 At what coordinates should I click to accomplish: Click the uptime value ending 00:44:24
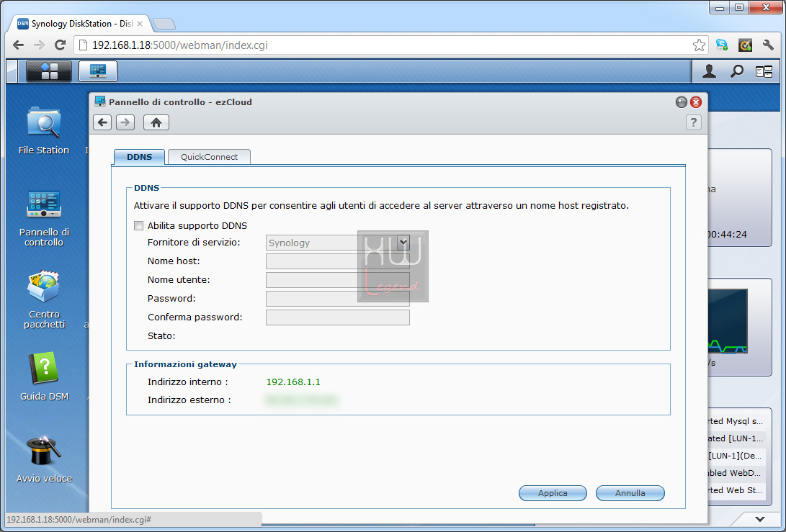(727, 235)
